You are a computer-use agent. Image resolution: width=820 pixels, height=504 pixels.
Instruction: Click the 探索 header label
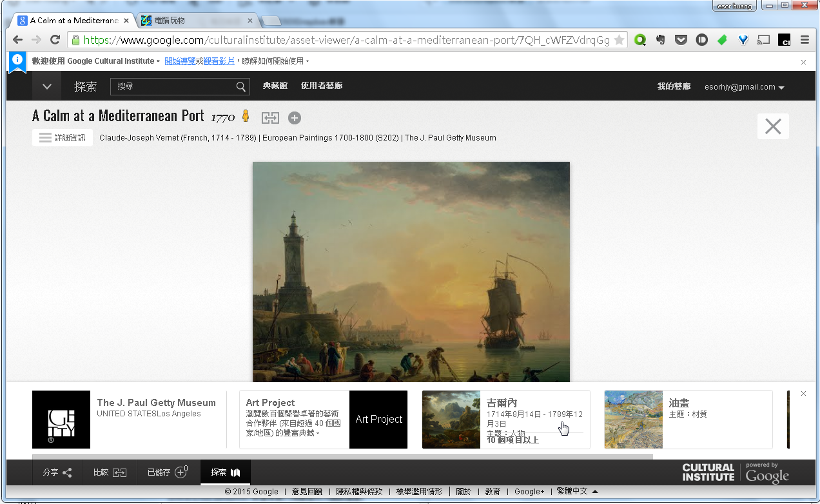(x=85, y=87)
